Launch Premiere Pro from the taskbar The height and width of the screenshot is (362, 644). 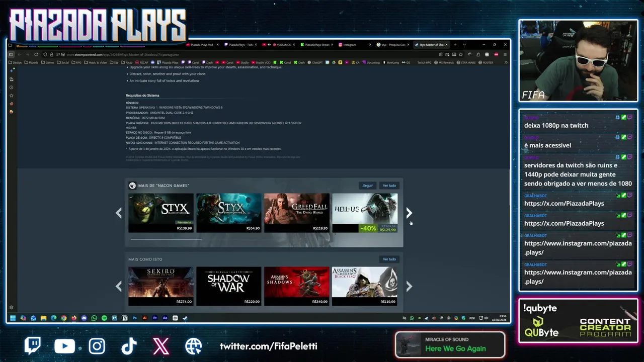tap(155, 318)
